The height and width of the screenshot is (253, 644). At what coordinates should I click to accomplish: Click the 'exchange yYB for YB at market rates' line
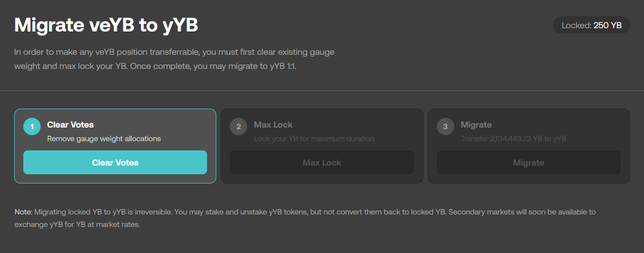pyautogui.click(x=77, y=224)
